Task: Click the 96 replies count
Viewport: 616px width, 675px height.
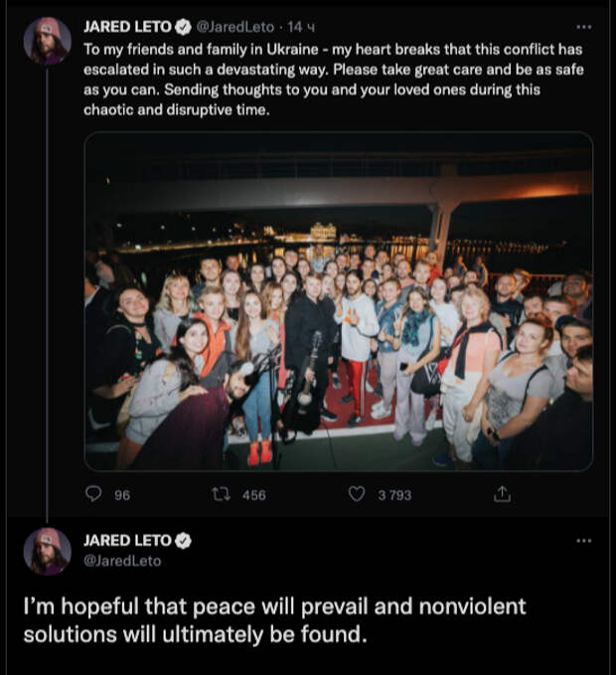Action: pos(122,495)
